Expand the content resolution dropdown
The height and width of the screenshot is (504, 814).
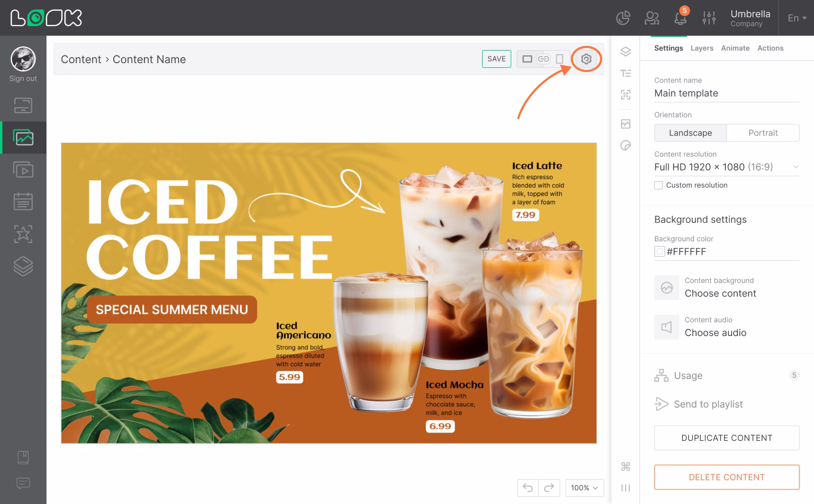727,167
